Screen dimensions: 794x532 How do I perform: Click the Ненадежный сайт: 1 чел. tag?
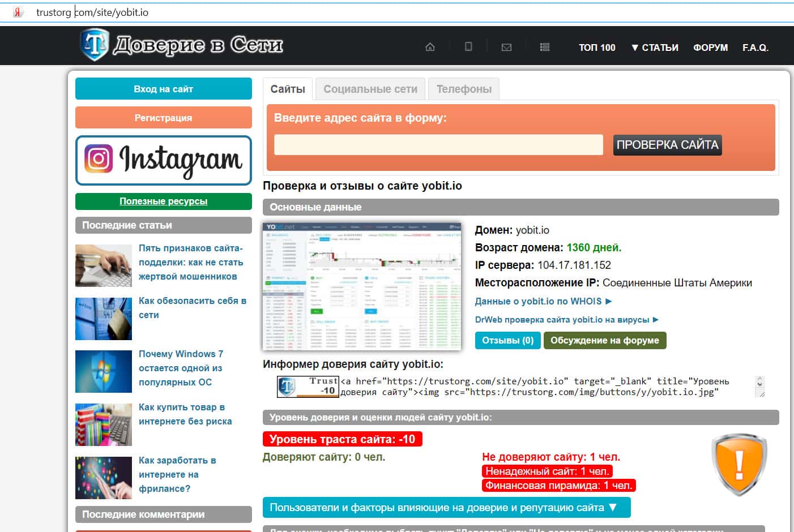click(x=547, y=471)
